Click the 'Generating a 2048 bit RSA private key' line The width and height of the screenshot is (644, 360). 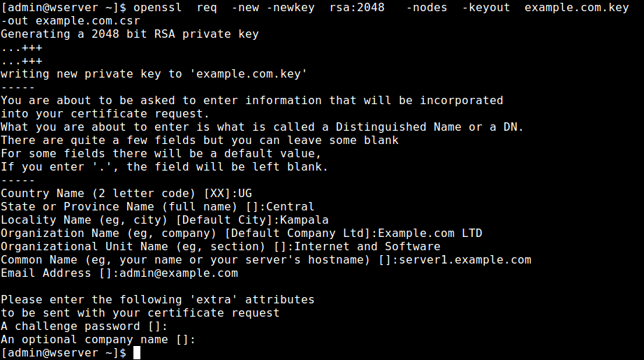129,34
